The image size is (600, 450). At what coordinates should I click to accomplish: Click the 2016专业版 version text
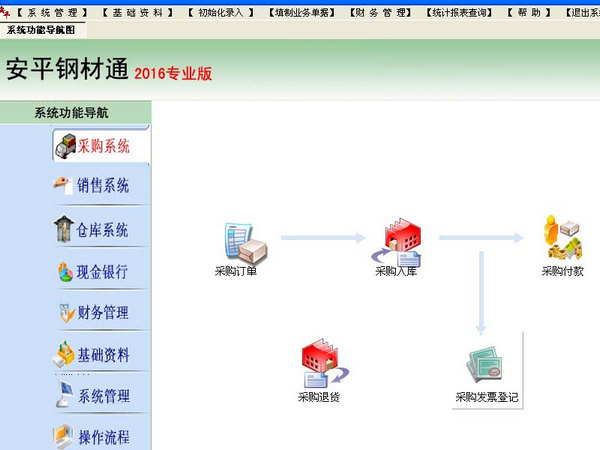point(173,73)
